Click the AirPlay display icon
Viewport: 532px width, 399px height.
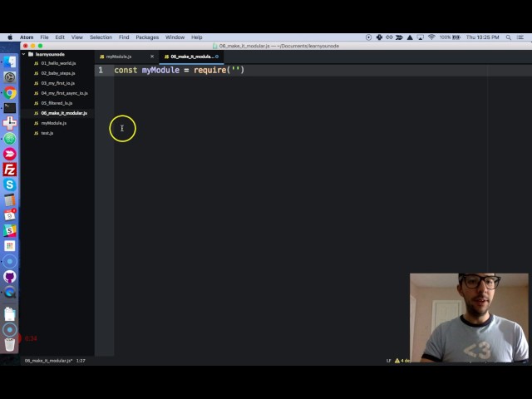click(x=421, y=37)
